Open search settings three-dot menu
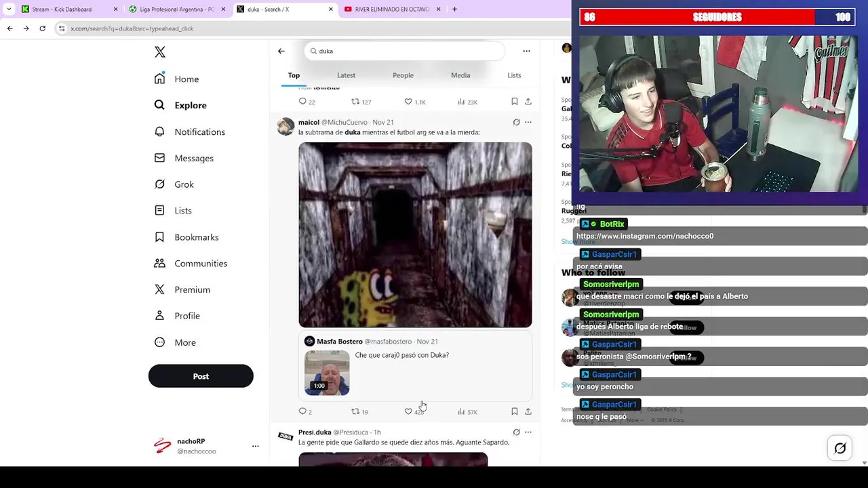The image size is (868, 488). [x=526, y=51]
